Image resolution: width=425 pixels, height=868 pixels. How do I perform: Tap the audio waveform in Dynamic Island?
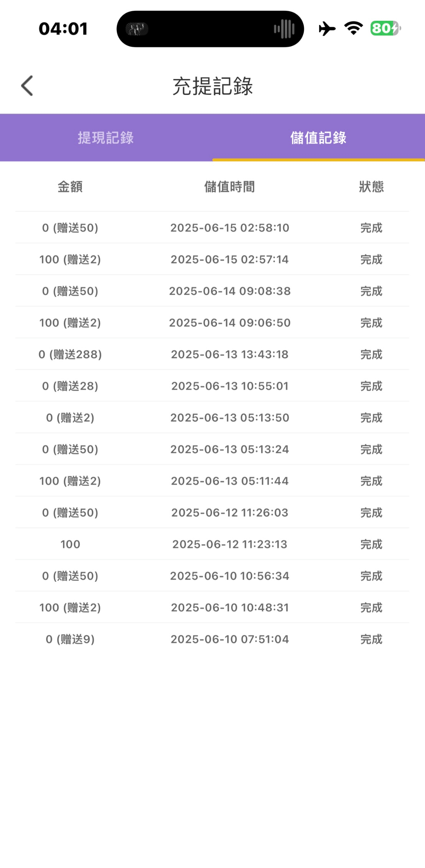point(284,29)
